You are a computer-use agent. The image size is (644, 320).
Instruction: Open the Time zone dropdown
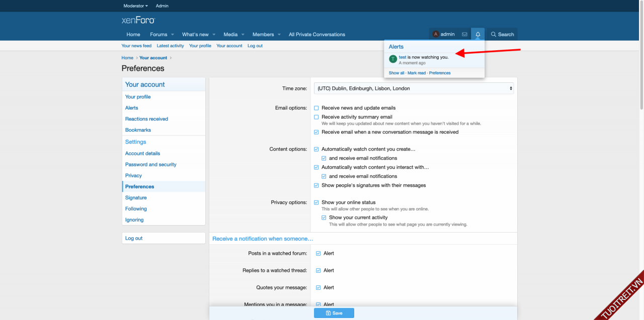tap(414, 88)
